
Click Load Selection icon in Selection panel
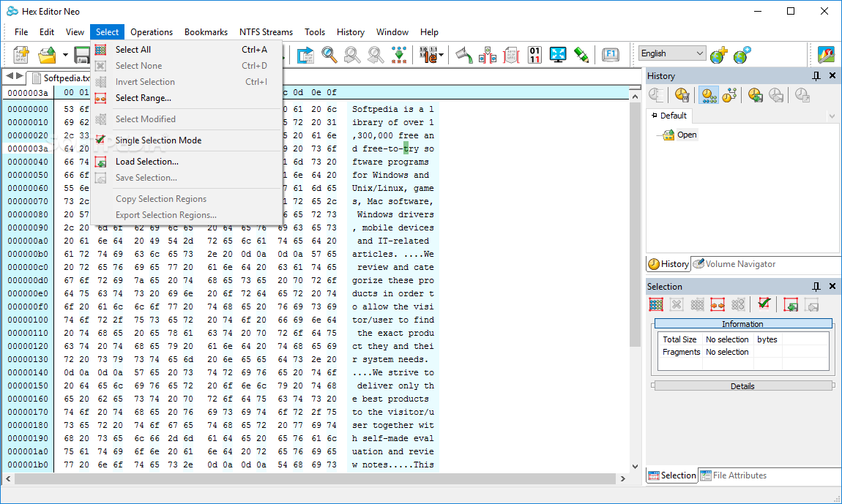tap(791, 304)
